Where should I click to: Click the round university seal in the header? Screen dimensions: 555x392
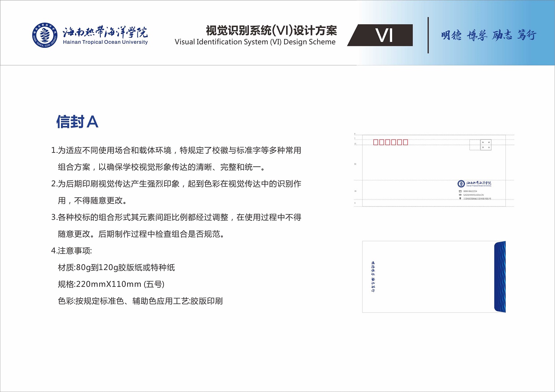[44, 35]
